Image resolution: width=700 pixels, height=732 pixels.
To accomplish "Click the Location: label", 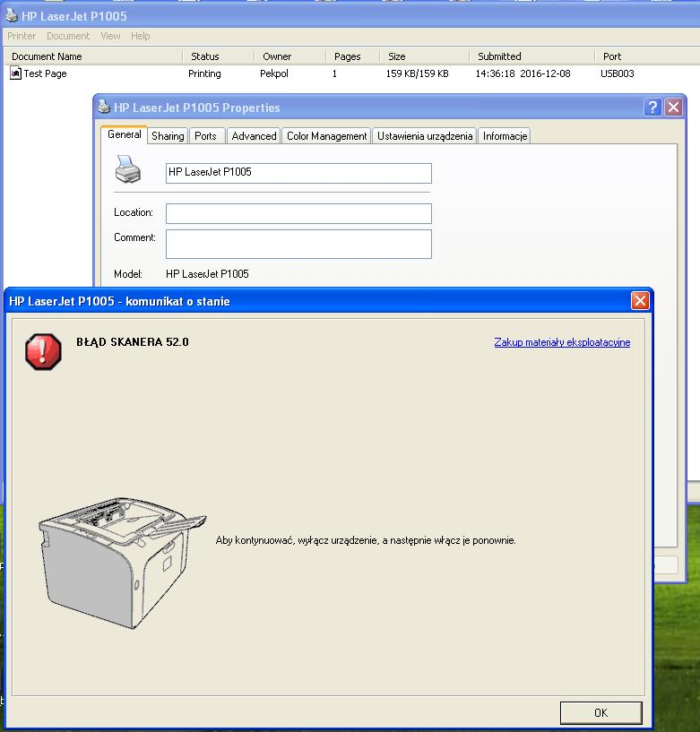I will (x=134, y=212).
